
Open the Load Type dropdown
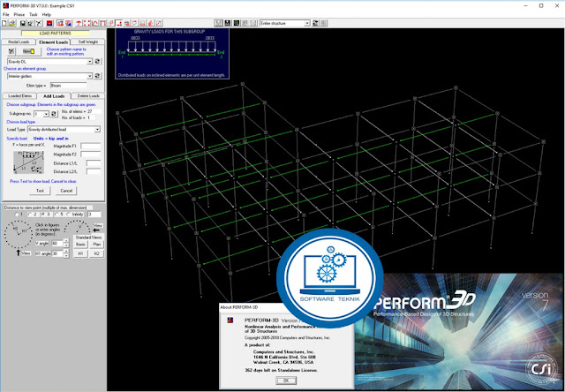[x=97, y=129]
